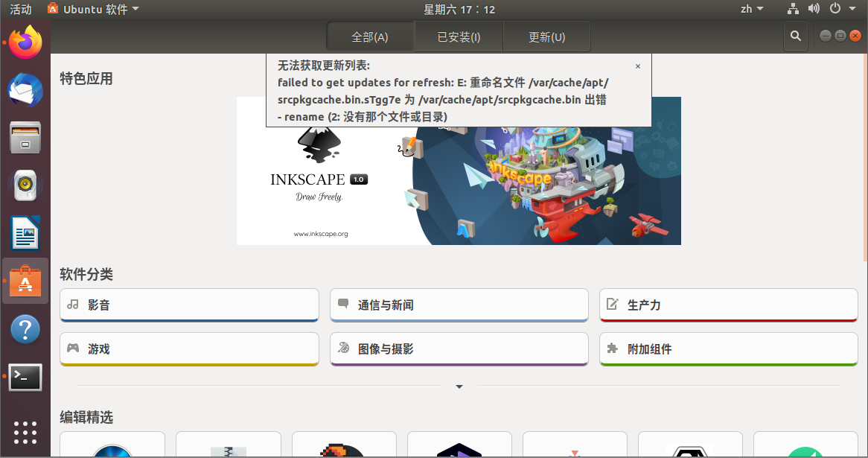Open the Help question mark icon
Viewport: 868px width, 458px height.
click(x=25, y=329)
